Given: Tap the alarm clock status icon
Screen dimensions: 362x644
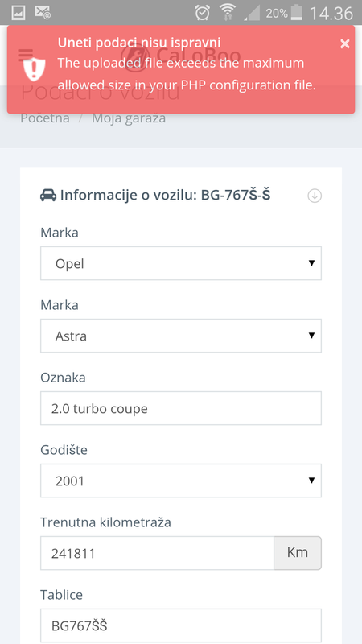Looking at the screenshot, I should (203, 13).
